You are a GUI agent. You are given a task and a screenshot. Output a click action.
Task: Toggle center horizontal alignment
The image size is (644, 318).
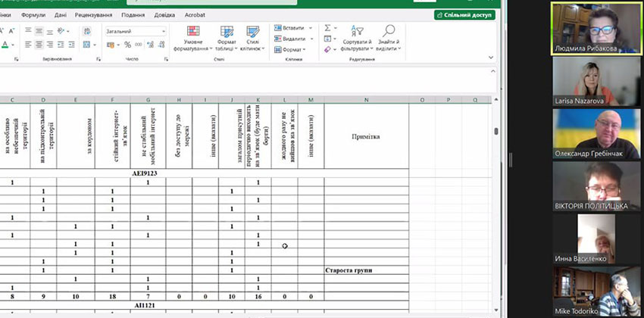39,45
